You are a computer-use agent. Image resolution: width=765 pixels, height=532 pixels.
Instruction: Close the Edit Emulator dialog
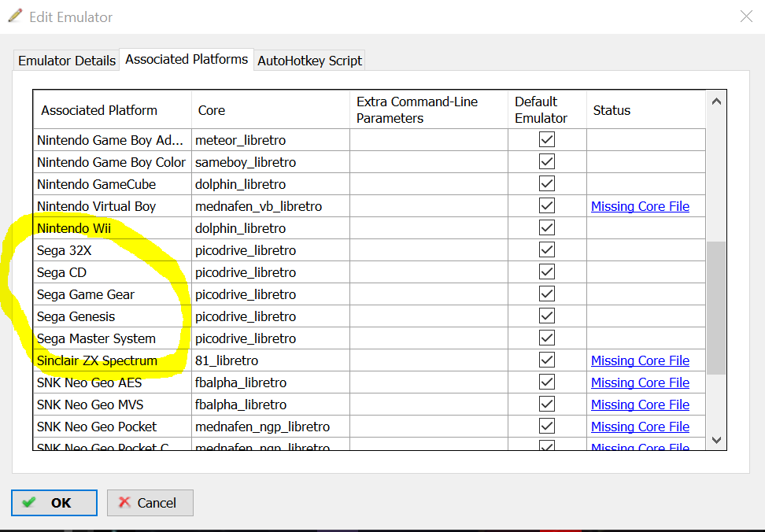746,17
